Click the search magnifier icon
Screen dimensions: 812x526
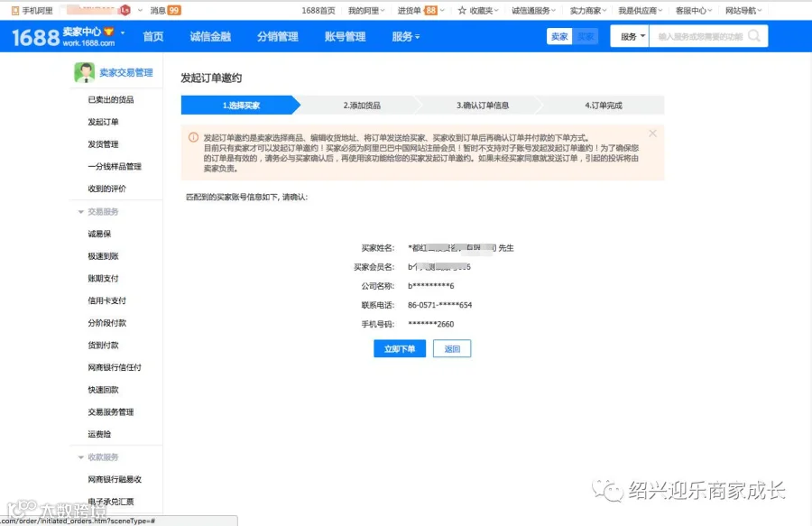pyautogui.click(x=754, y=36)
